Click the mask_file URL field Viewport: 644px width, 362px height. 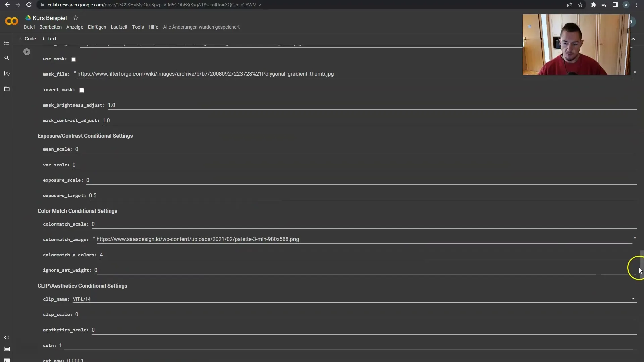[x=354, y=74]
